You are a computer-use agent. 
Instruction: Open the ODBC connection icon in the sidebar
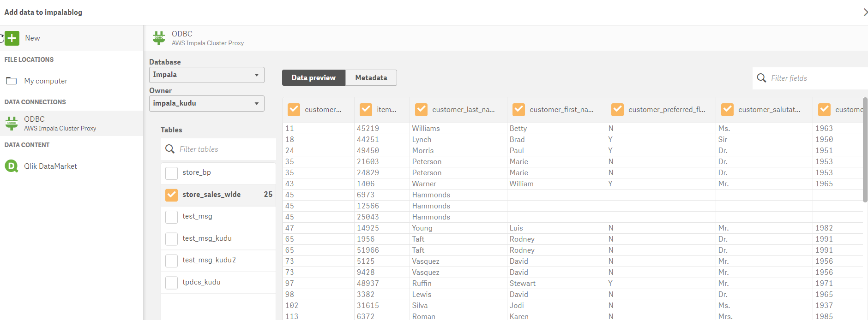coord(12,123)
